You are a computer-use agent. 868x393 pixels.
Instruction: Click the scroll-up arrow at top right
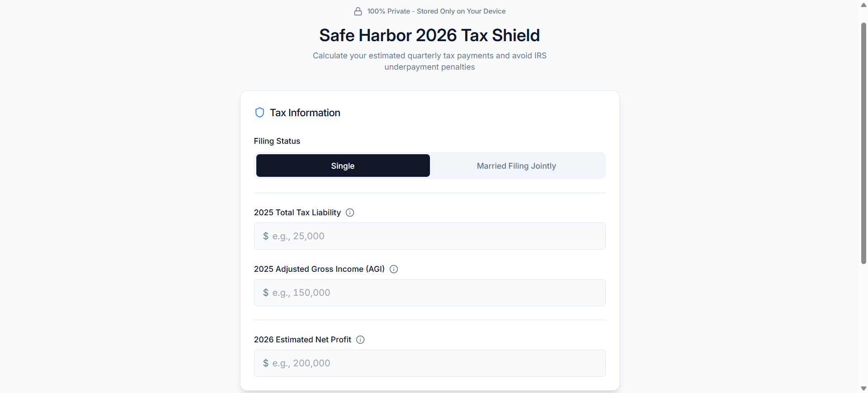(863, 5)
